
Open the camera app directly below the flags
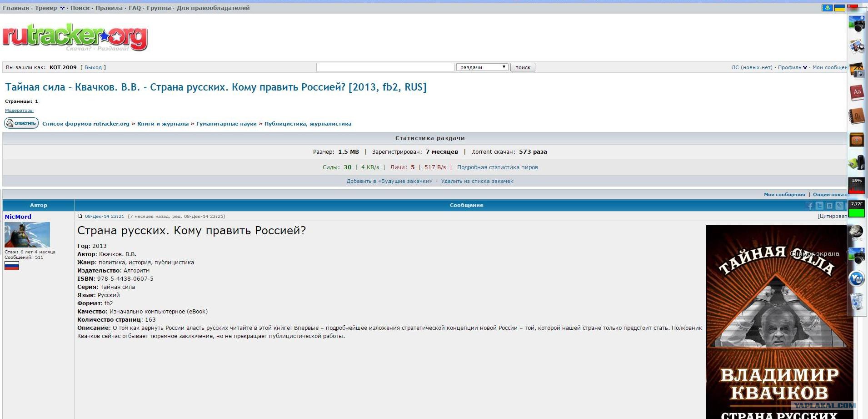tap(857, 24)
